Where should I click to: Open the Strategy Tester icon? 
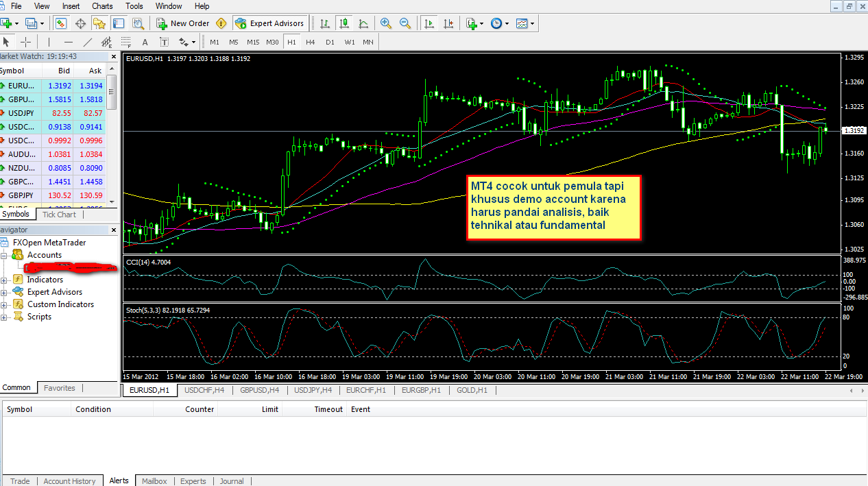[x=138, y=23]
